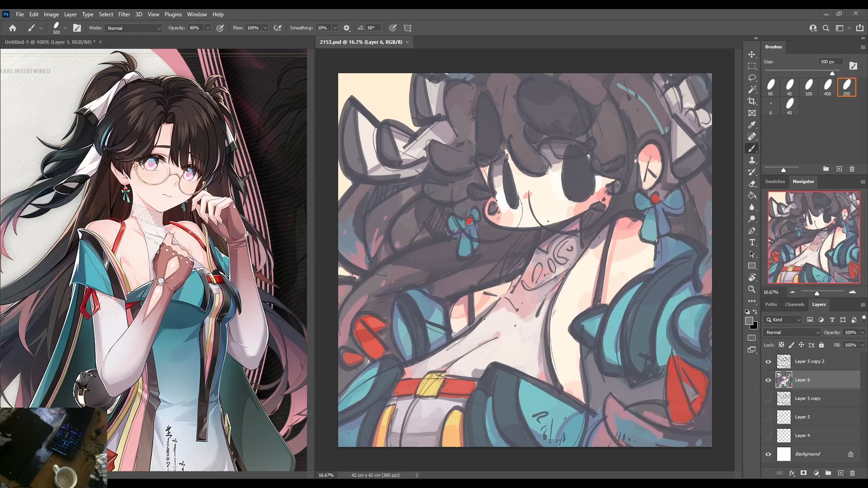Click the Home icon in options bar
Screen dimensions: 868x488
13,28
